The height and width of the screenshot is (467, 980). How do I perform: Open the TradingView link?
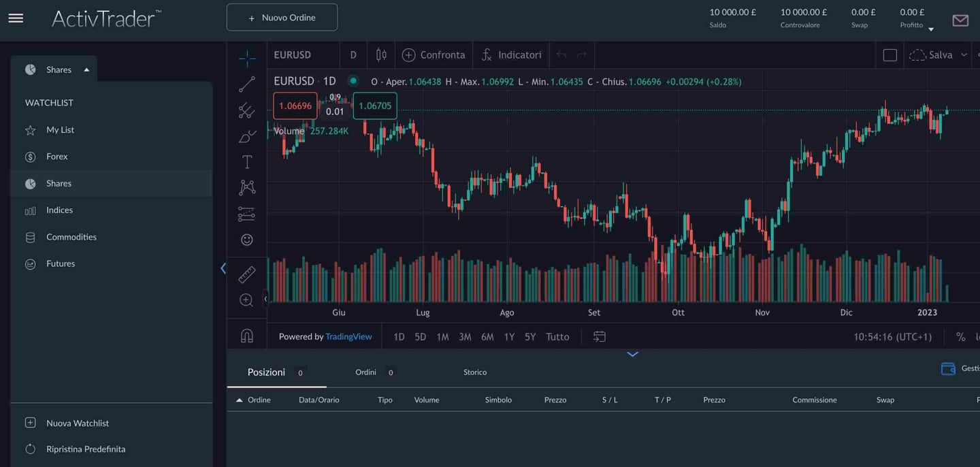click(x=348, y=337)
